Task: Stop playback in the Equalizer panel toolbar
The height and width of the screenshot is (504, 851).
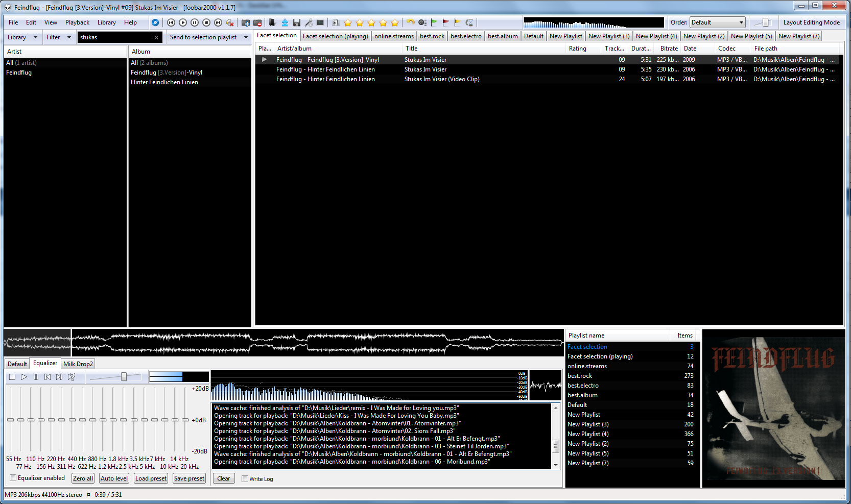Action: tap(12, 377)
